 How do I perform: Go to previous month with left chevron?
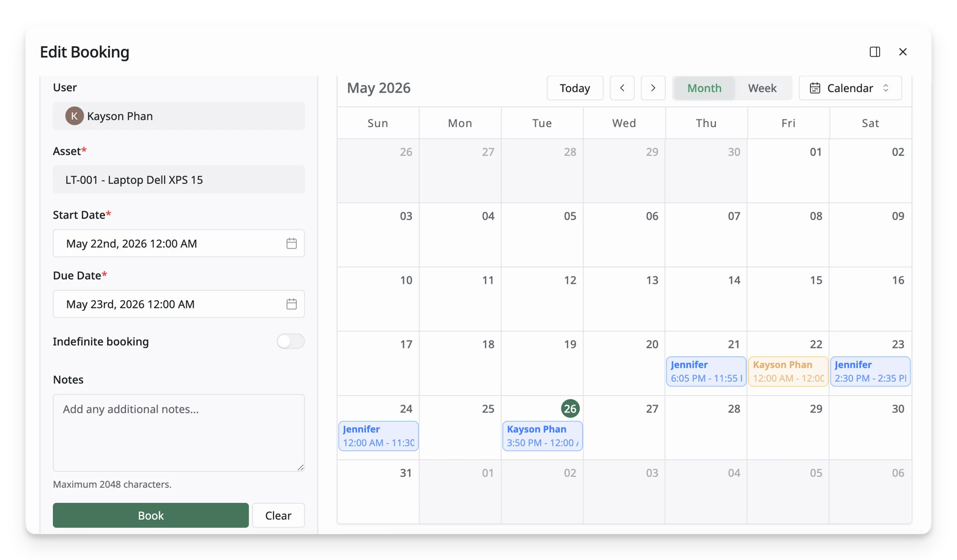point(622,88)
